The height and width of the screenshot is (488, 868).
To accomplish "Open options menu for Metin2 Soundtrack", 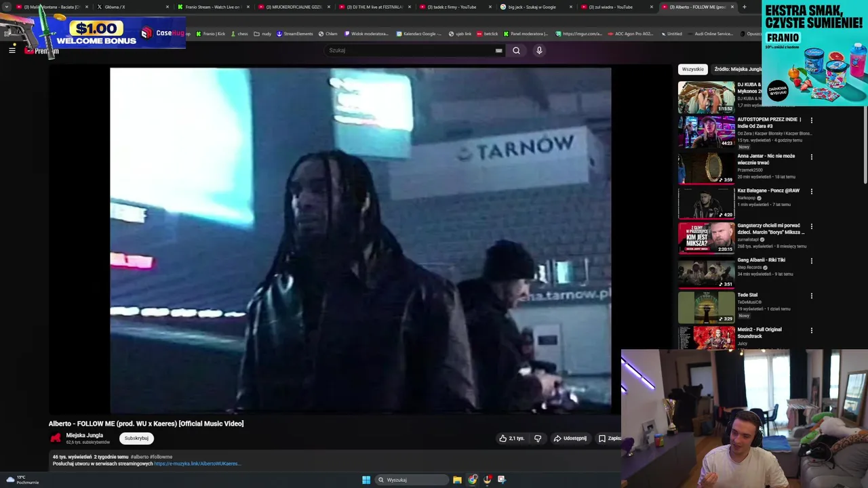I will (x=811, y=331).
